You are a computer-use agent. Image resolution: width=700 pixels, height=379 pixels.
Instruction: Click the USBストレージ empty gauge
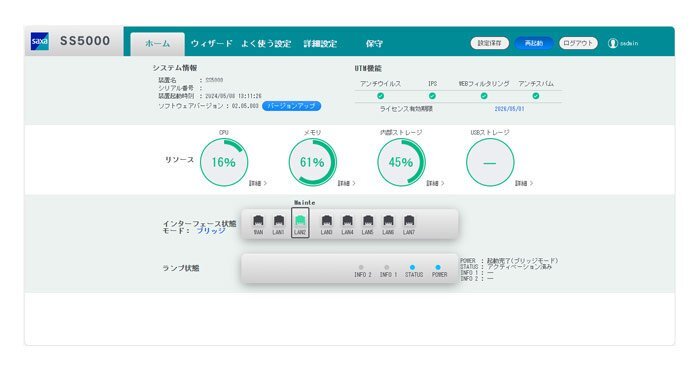coord(490,162)
